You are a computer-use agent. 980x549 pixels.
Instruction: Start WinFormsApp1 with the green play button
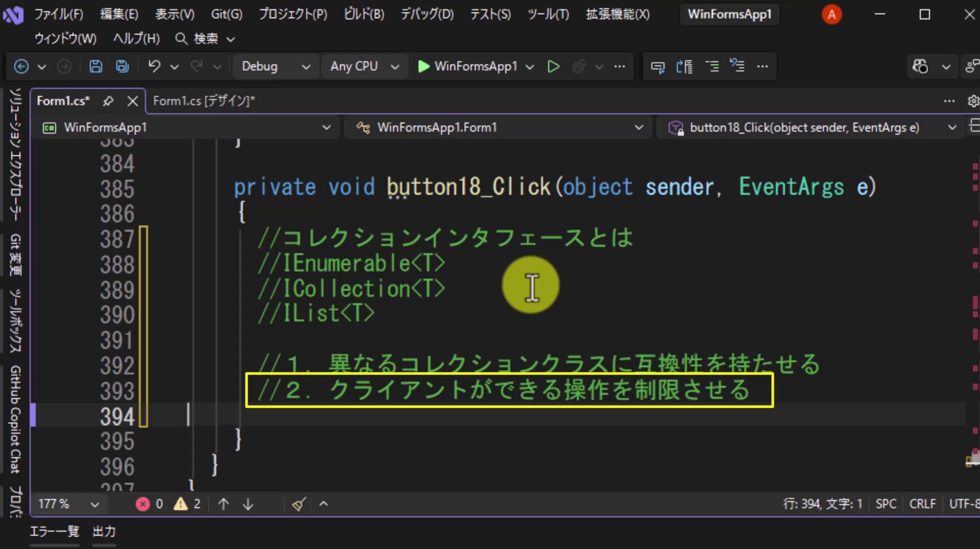pyautogui.click(x=423, y=66)
